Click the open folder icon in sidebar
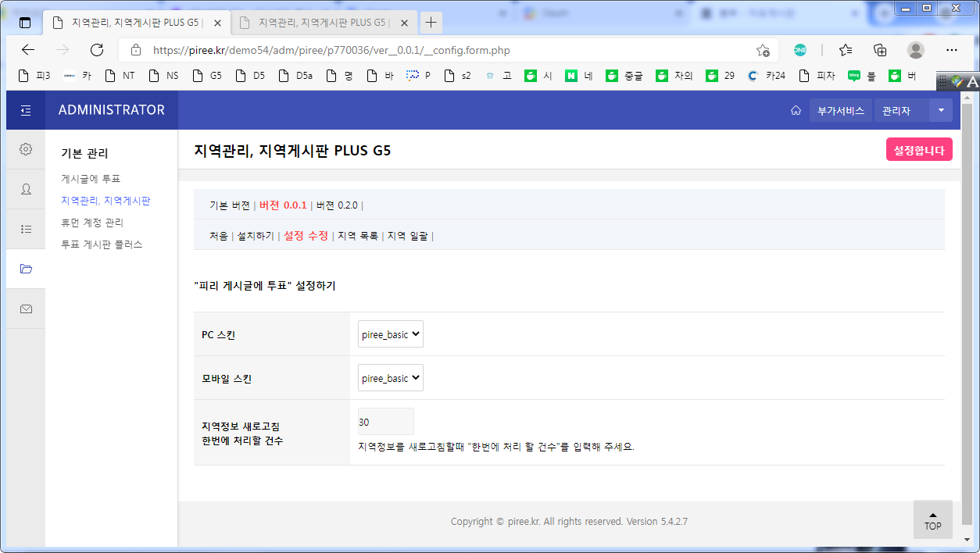 coord(26,269)
